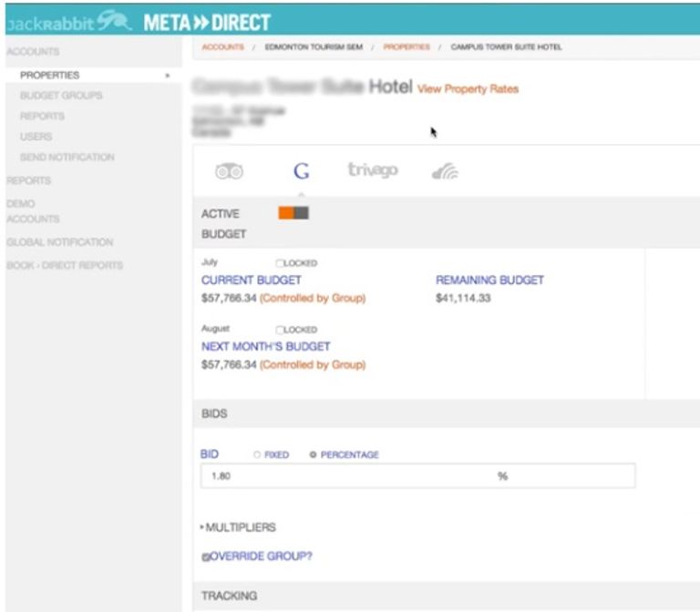Click the Campus Tower Suite Hotel breadcrumb
The width and height of the screenshot is (700, 612).
[506, 46]
